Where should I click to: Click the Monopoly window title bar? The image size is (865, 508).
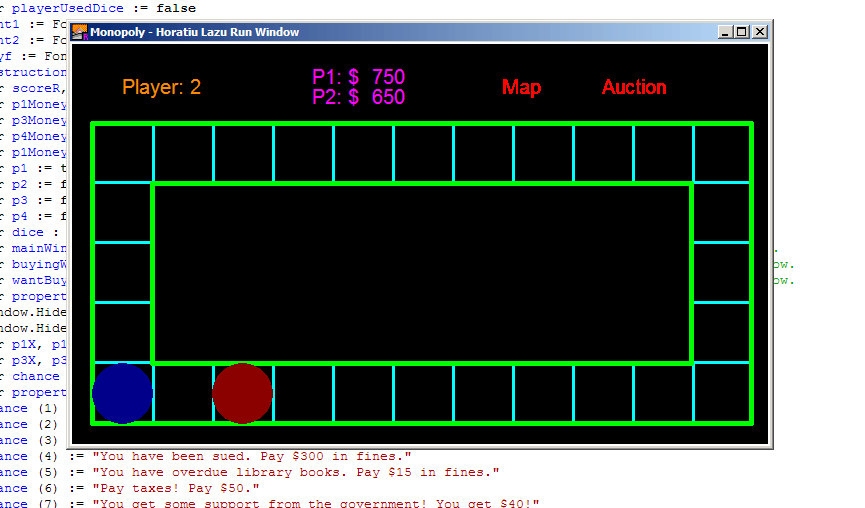[397, 32]
